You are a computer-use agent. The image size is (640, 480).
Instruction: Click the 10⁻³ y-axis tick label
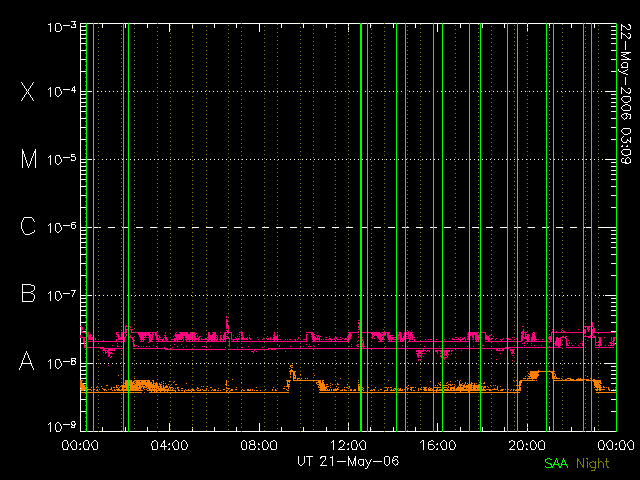click(62, 27)
